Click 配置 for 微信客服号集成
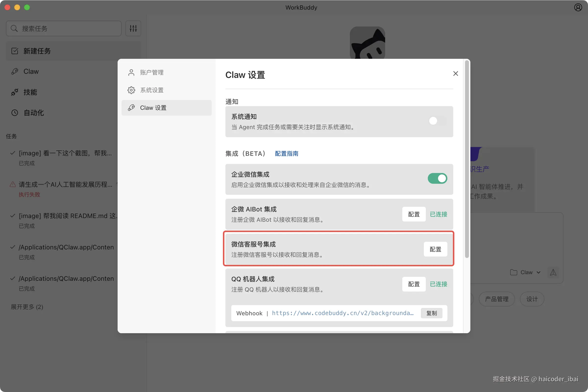Screen dimensions: 588x392 tap(435, 249)
